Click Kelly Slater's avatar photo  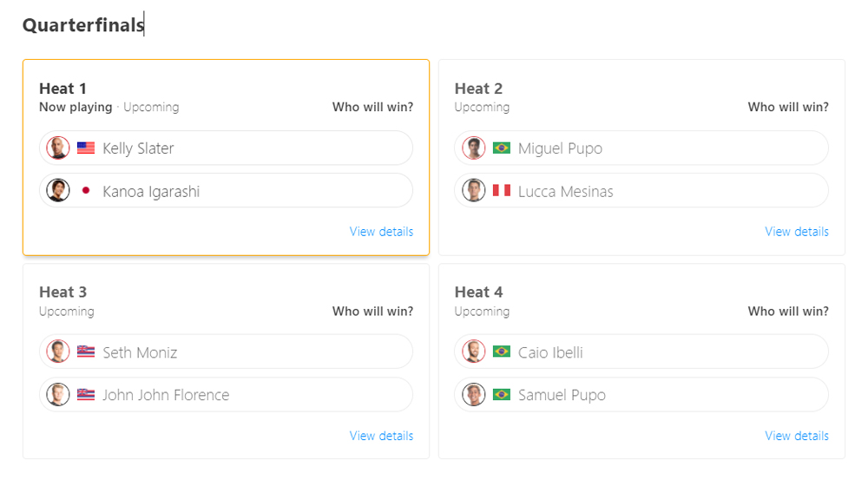point(58,148)
